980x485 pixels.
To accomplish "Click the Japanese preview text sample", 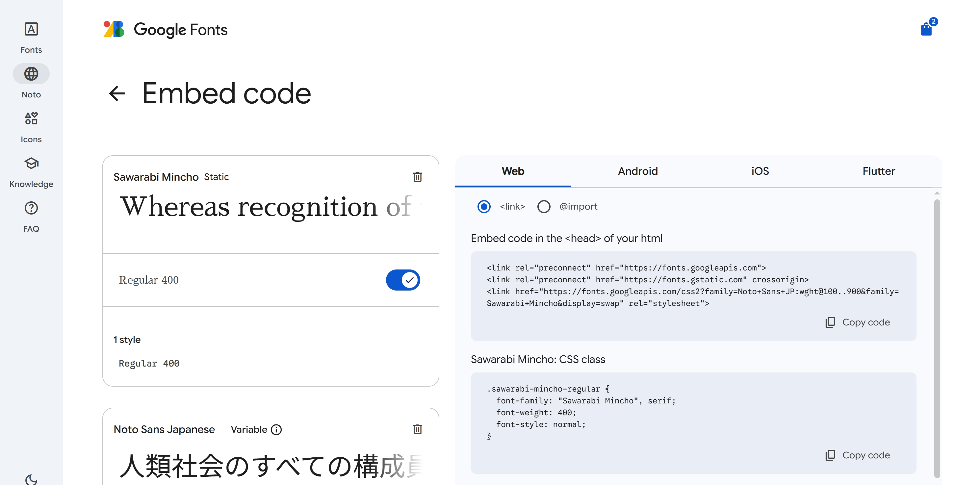I will pos(271,466).
